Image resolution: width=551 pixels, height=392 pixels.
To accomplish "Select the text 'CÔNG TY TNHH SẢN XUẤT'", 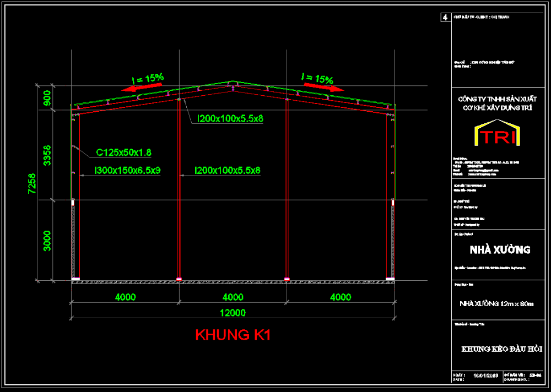I will click(x=497, y=100).
